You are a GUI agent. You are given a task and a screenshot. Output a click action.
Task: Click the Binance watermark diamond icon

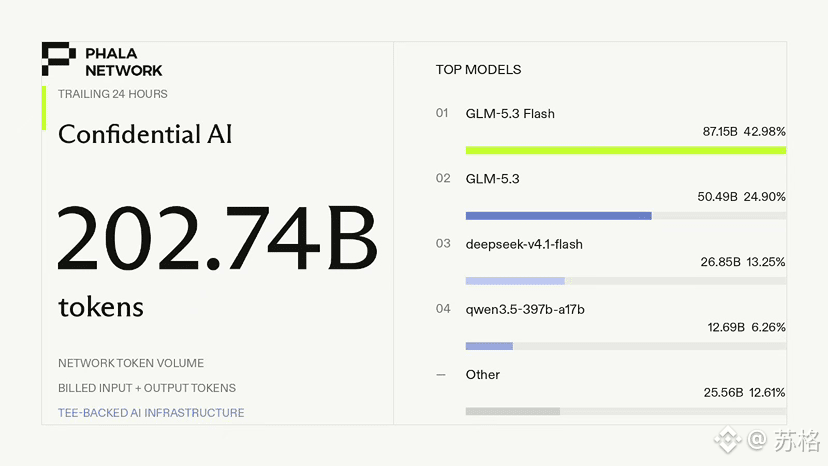pyautogui.click(x=728, y=439)
